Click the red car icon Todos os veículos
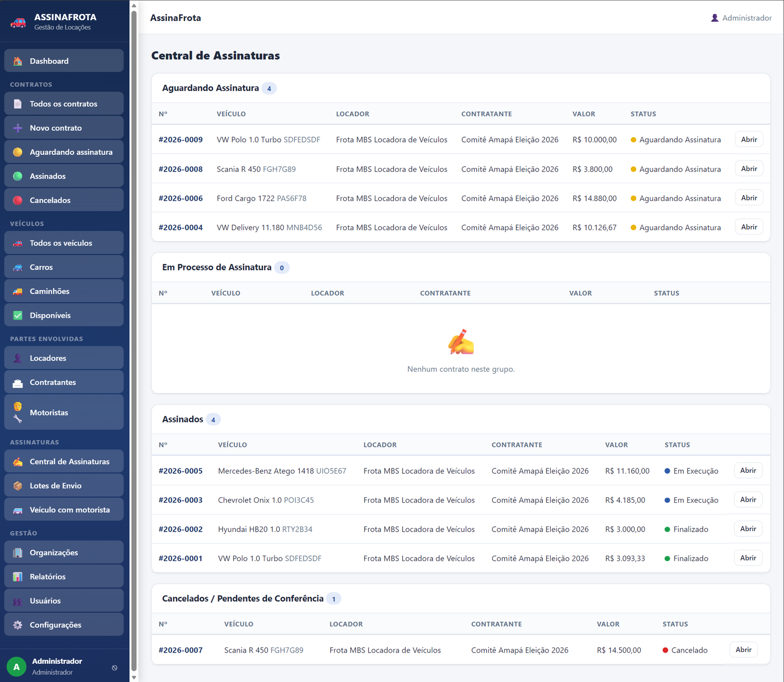Viewport: 784px width, 682px height. click(18, 243)
